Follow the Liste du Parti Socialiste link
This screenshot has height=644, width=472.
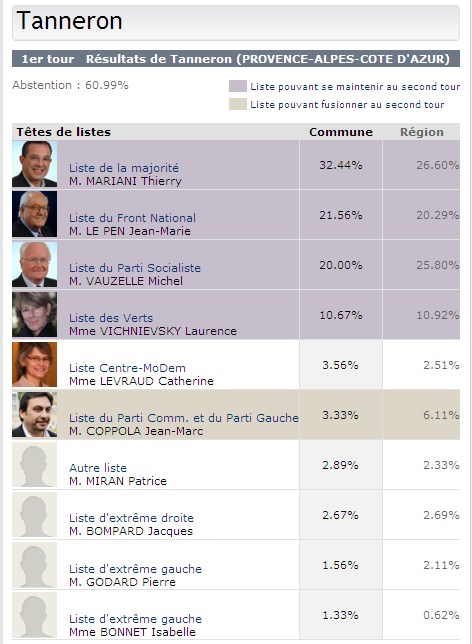pyautogui.click(x=135, y=268)
